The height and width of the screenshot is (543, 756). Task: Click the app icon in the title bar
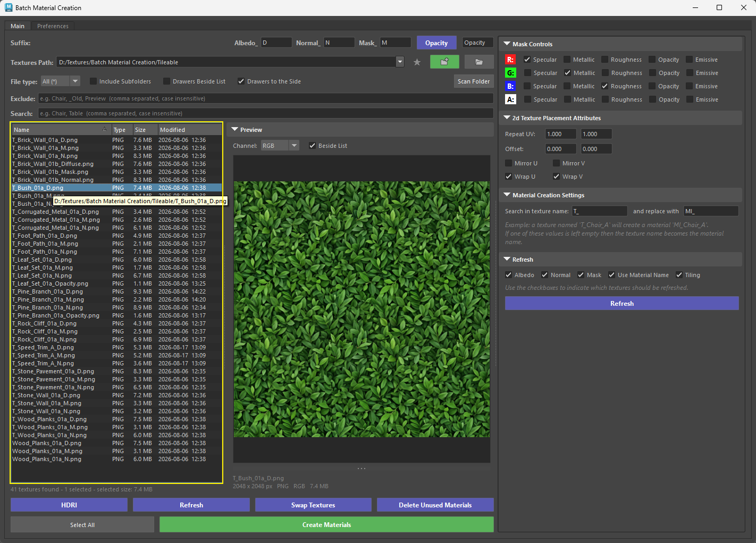8,7
